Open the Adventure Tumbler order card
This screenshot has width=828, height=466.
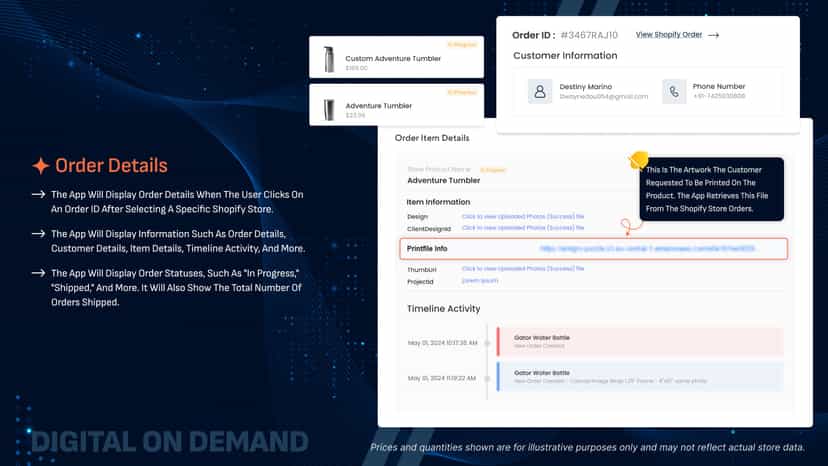pos(396,105)
